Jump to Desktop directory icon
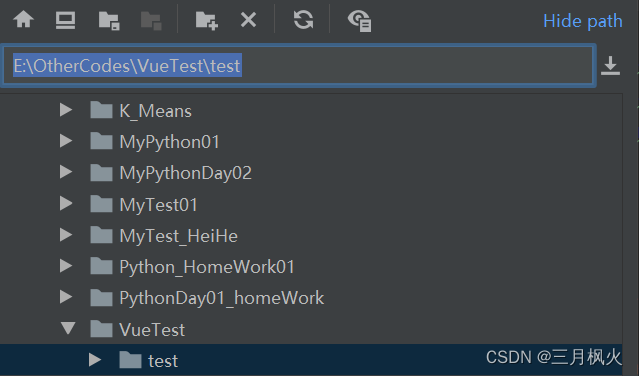Viewport: 639px width, 376px height. (65, 20)
